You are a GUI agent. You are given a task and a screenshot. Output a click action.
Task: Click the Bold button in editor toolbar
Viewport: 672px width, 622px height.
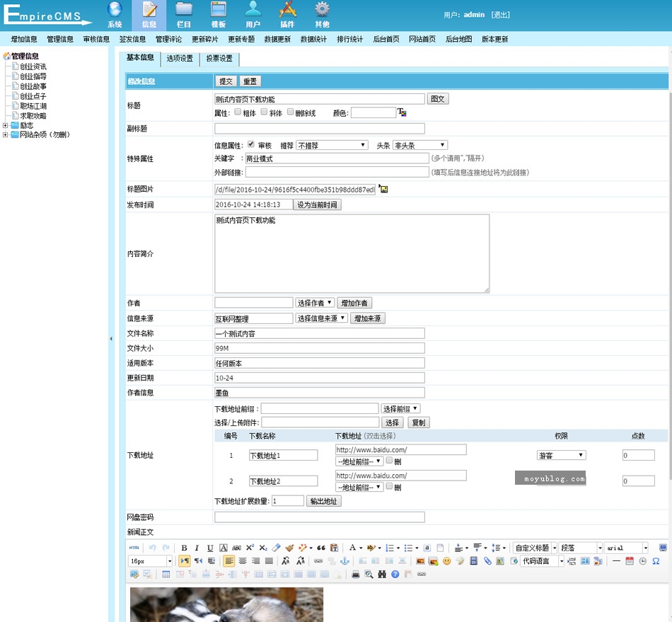[185, 548]
